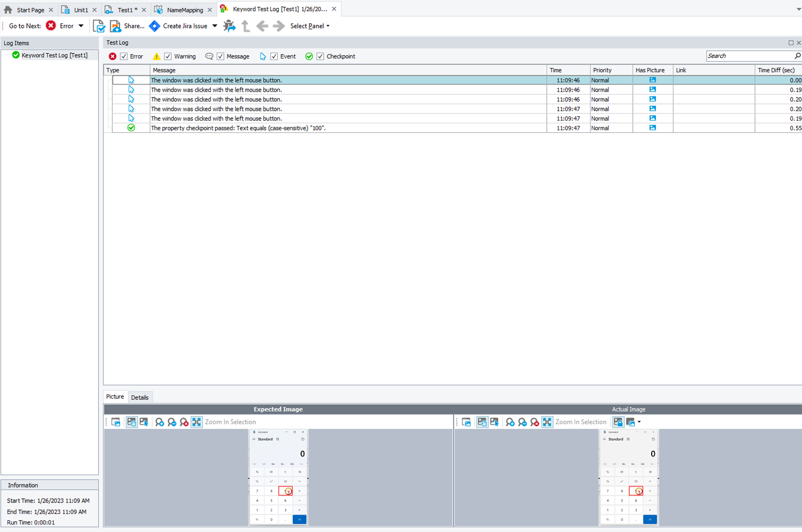
Task: Reset zoom on the Expected Image toolbar
Action: coord(183,422)
